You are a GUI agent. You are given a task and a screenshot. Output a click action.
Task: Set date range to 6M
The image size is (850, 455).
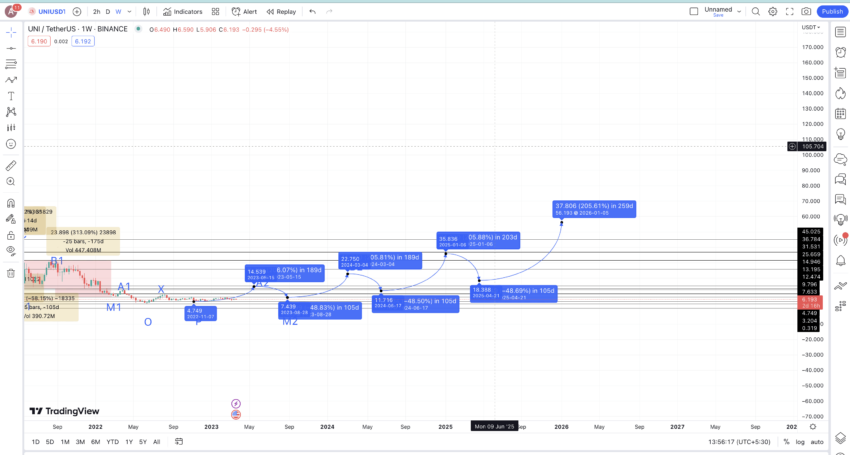point(95,442)
